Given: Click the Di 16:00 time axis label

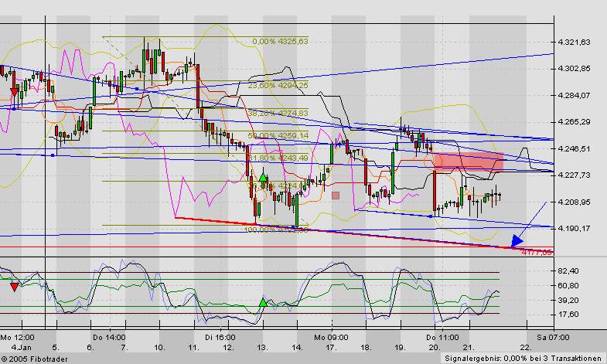Looking at the screenshot, I should click(x=220, y=337).
